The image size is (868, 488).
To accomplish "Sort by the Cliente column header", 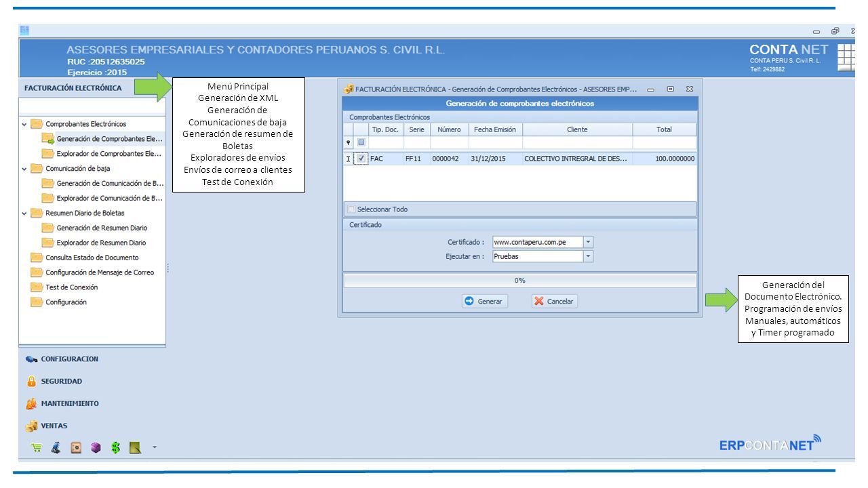I will click(x=577, y=129).
